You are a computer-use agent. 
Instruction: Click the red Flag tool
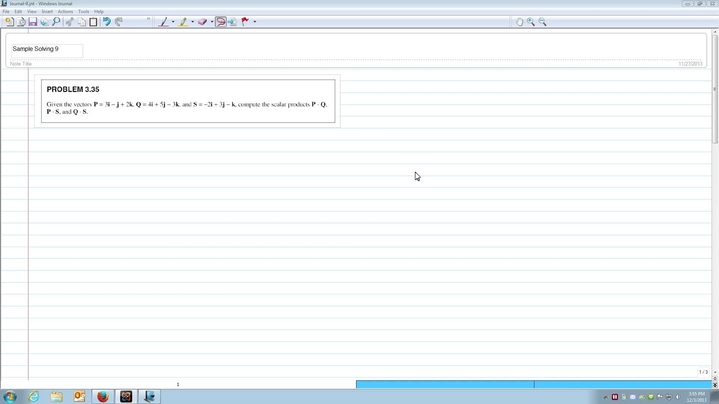coord(245,21)
